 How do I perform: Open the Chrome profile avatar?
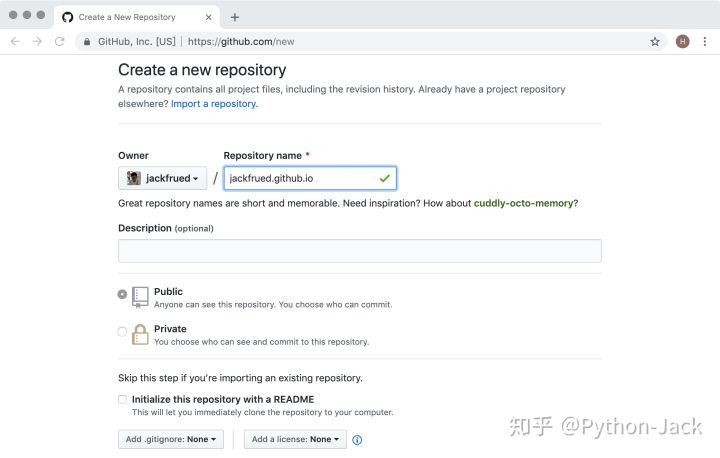[x=682, y=42]
